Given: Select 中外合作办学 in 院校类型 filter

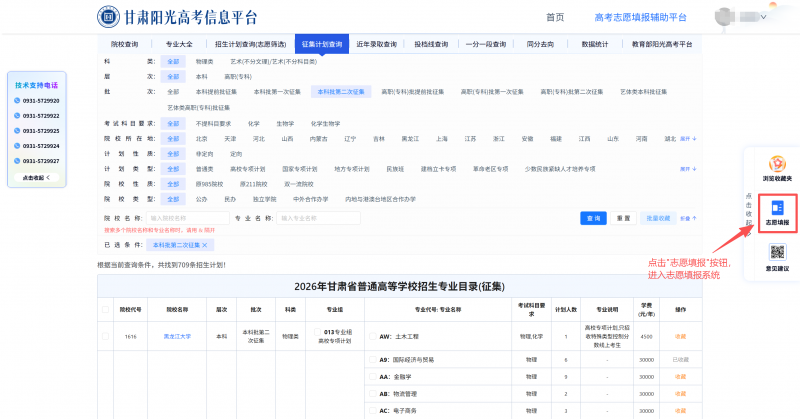Looking at the screenshot, I should point(311,199).
